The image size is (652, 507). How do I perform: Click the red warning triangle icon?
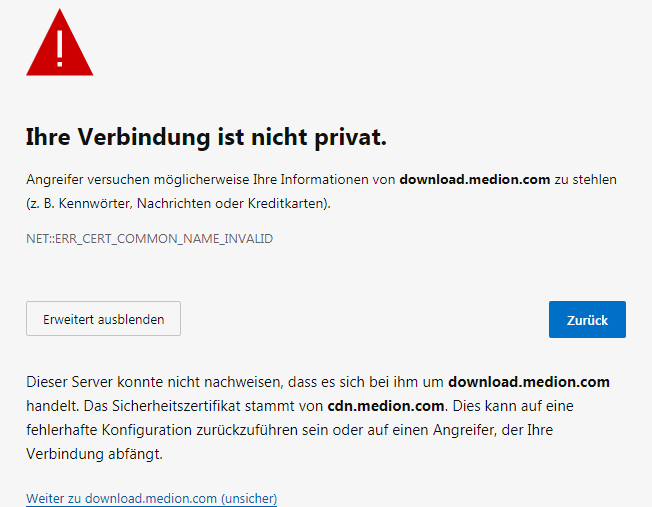tap(59, 43)
